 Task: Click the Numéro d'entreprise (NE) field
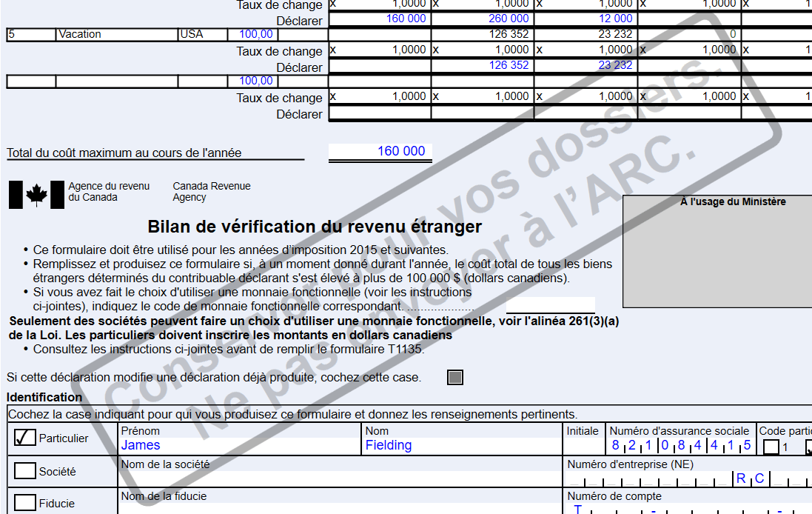click(x=688, y=478)
